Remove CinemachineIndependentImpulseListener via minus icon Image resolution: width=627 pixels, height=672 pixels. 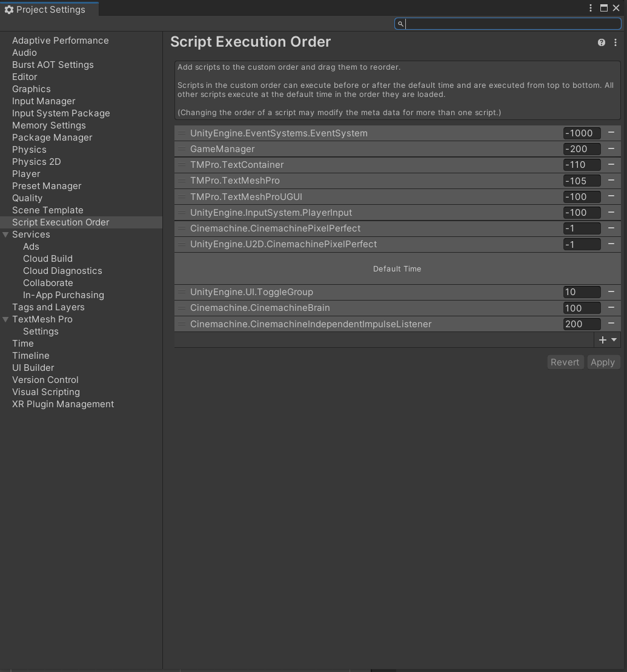611,324
